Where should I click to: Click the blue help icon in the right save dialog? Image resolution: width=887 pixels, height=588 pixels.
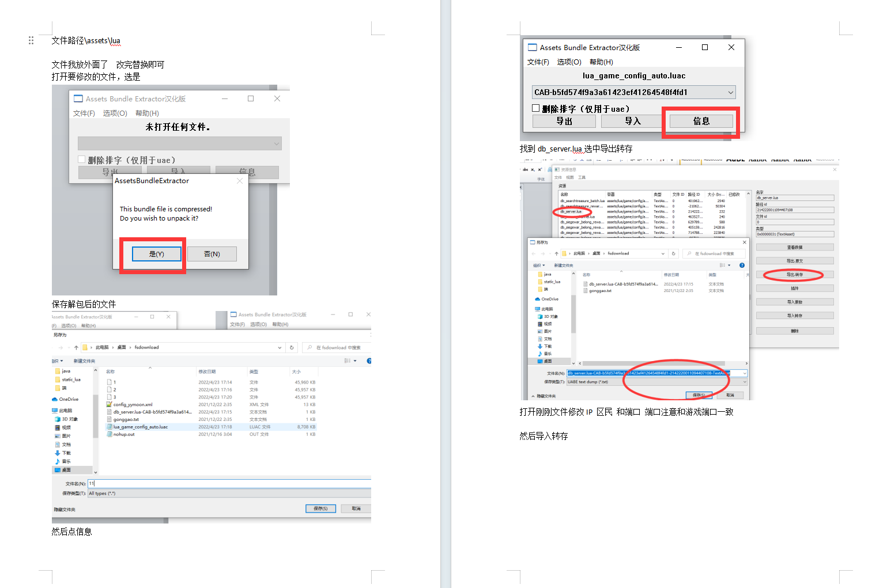pyautogui.click(x=742, y=265)
